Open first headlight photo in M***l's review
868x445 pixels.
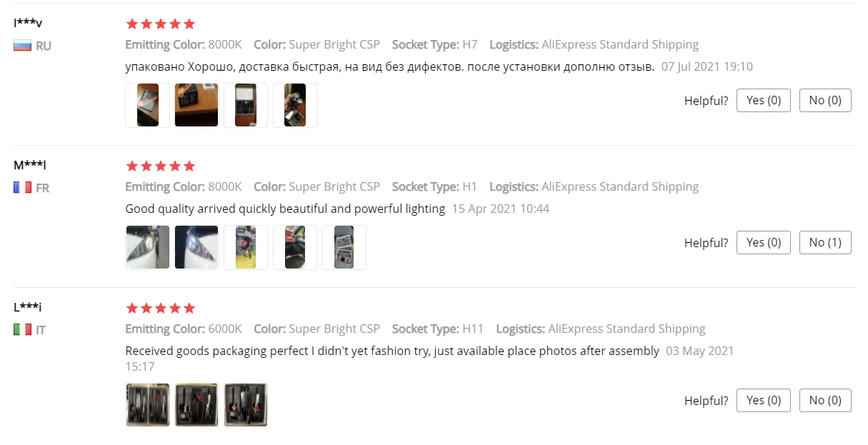tap(147, 247)
